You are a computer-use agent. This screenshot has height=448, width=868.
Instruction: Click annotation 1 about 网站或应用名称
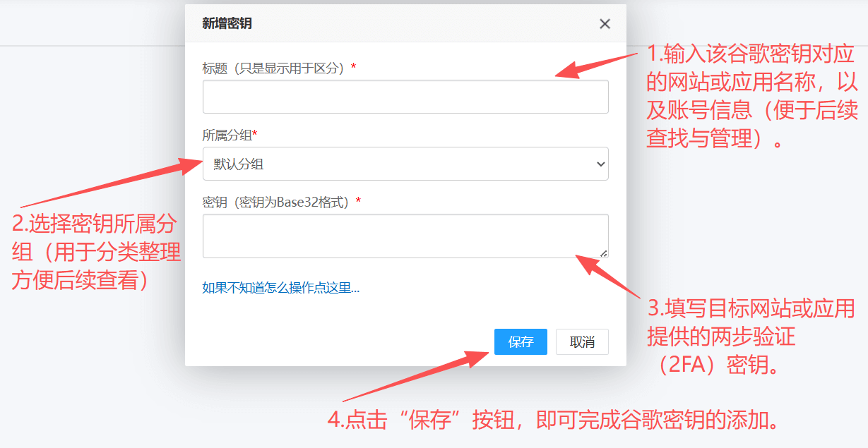[751, 96]
